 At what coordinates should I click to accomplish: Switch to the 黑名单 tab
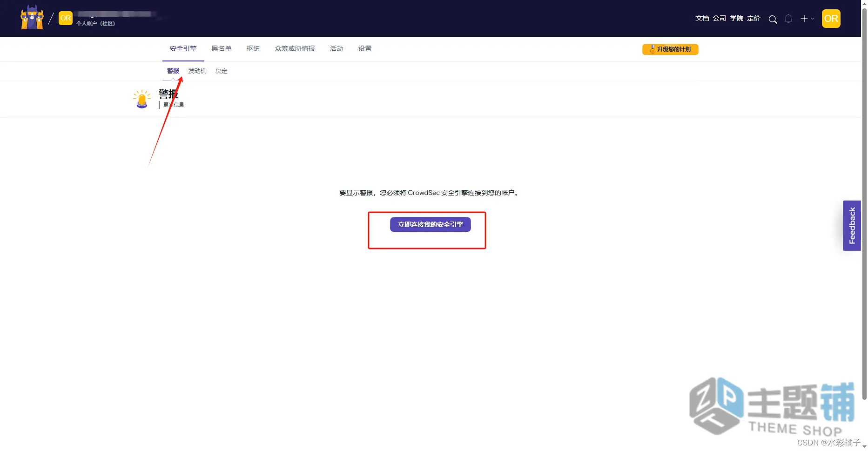tap(222, 48)
